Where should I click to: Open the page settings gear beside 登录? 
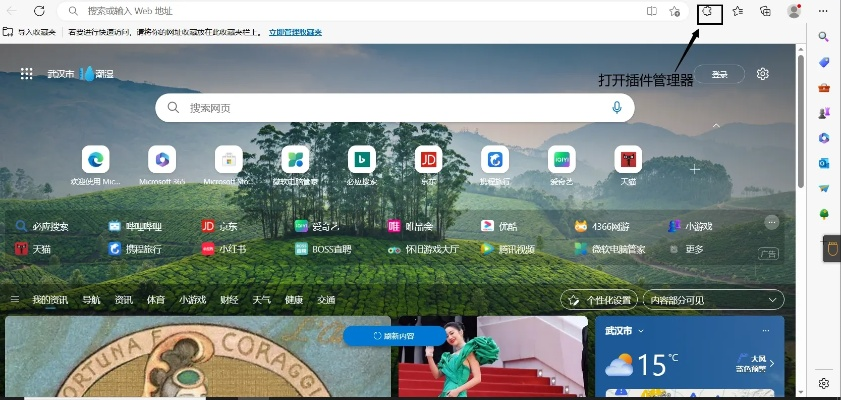click(763, 74)
